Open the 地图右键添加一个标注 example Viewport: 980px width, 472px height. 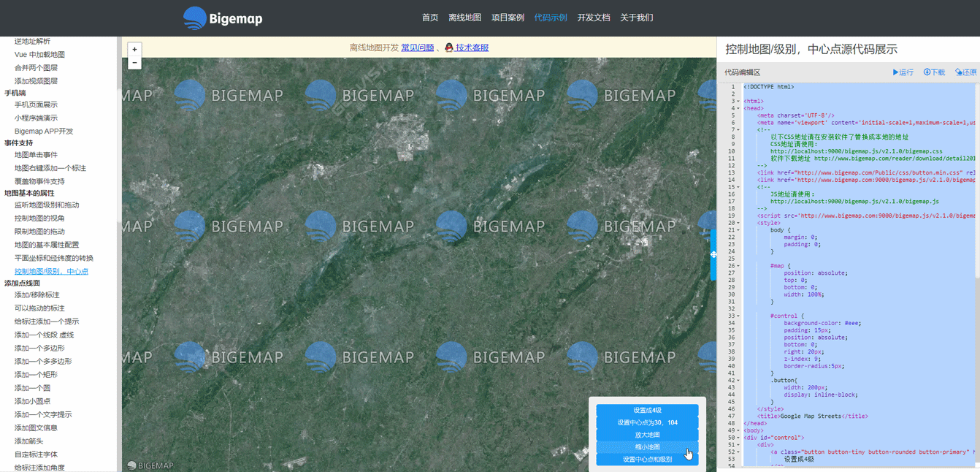[50, 168]
